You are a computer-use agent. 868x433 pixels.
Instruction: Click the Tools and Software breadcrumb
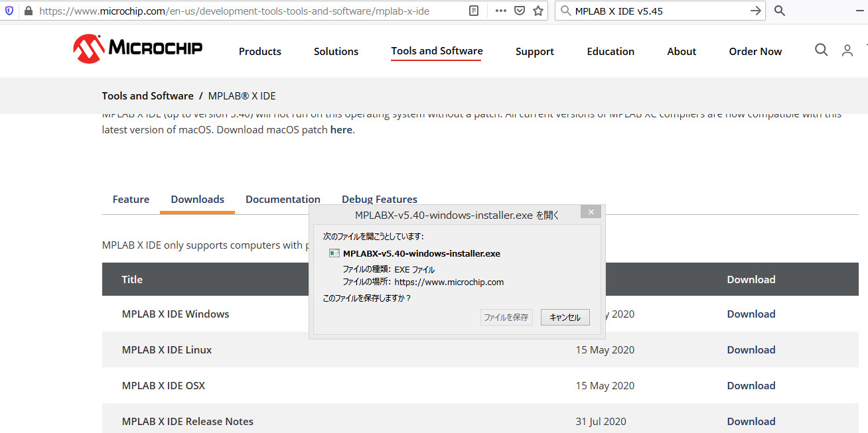click(148, 95)
